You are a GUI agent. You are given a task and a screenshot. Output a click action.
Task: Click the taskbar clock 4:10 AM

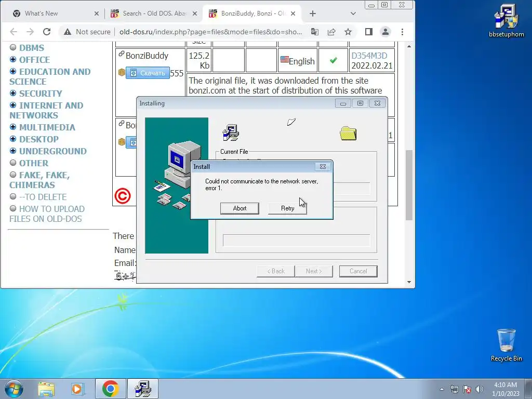tap(506, 389)
